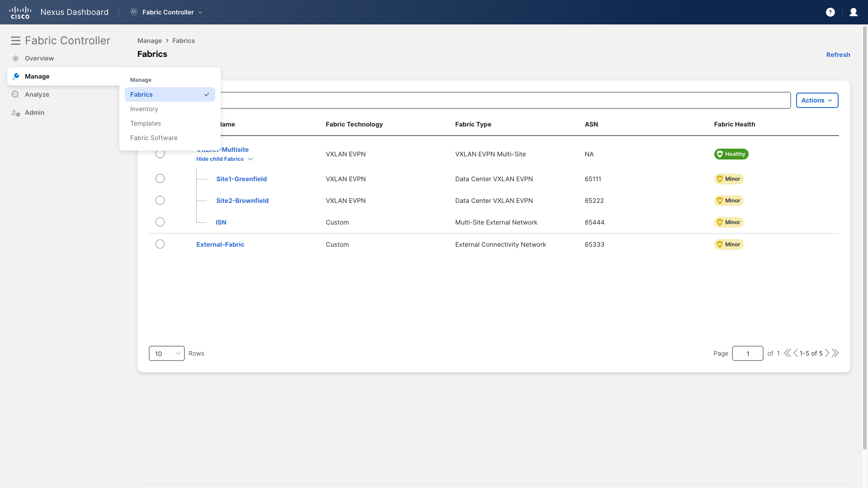This screenshot has width=868, height=488.
Task: Select Fabrics in the Manage submenu
Action: [x=170, y=94]
